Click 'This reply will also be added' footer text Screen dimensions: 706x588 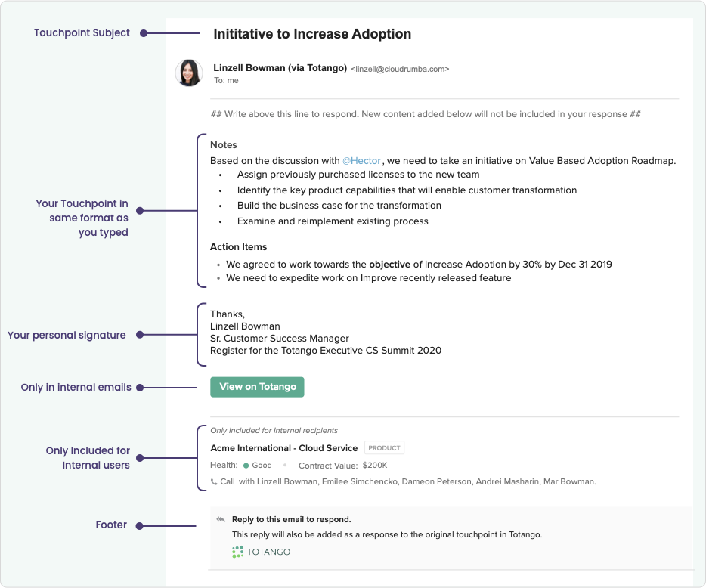(x=387, y=535)
